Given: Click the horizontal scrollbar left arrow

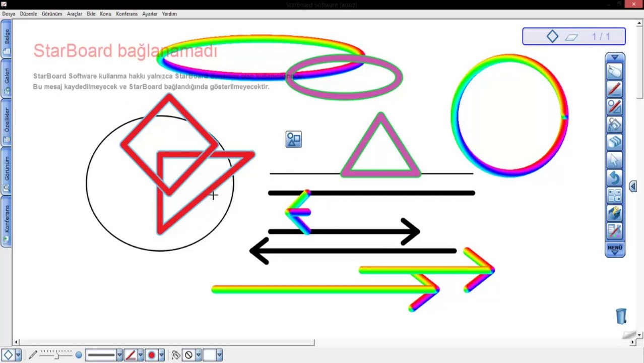Looking at the screenshot, I should 17,342.
